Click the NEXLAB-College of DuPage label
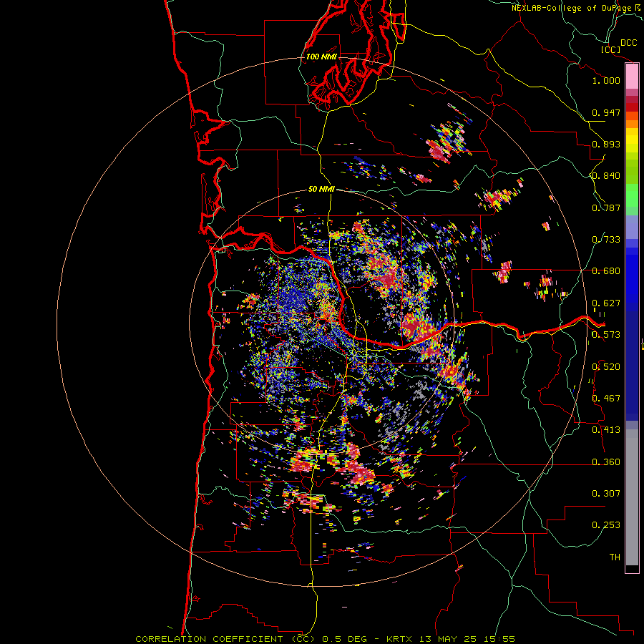The image size is (644, 644). click(571, 8)
